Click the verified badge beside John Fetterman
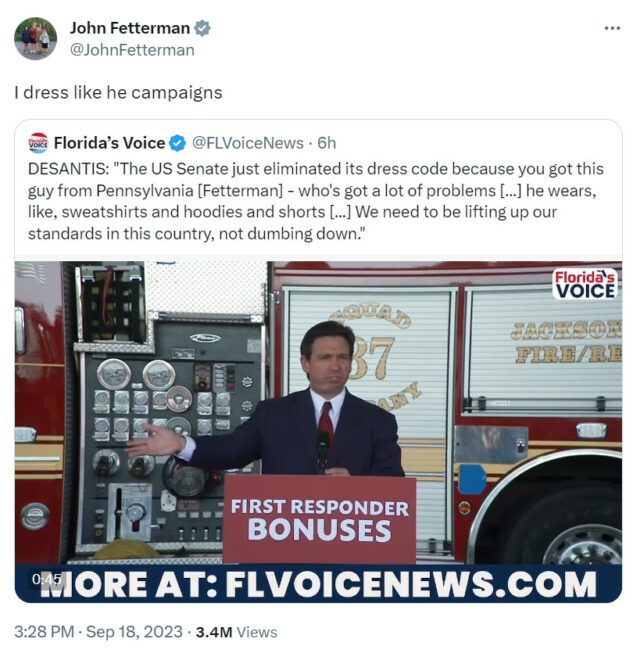This screenshot has width=640, height=653. click(x=202, y=28)
